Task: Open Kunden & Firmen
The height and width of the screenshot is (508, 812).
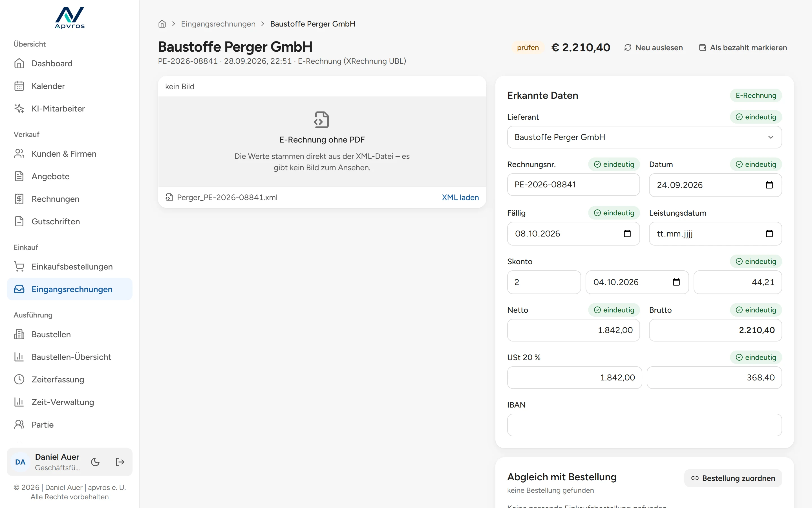Action: click(70, 154)
